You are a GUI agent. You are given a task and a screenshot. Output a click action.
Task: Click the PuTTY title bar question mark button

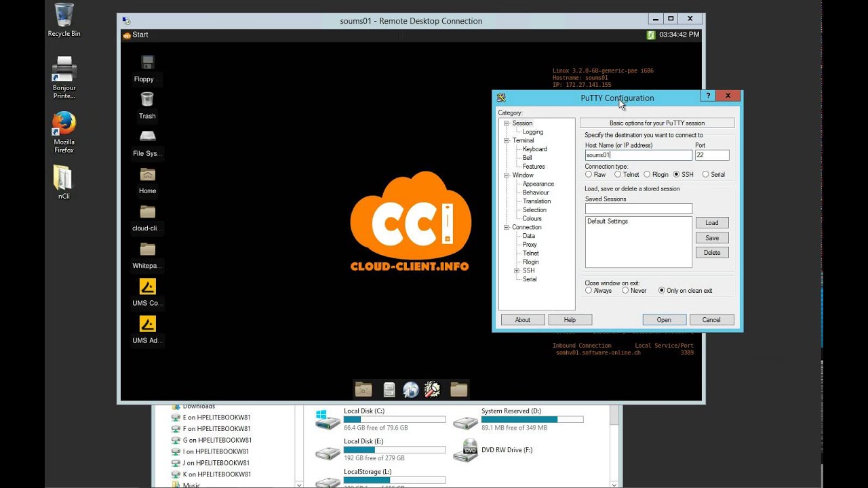(707, 96)
